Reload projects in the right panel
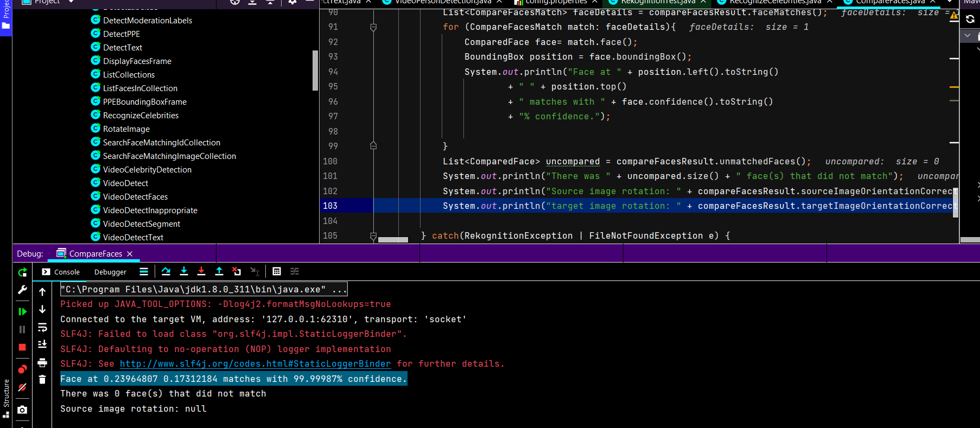 pyautogui.click(x=970, y=19)
